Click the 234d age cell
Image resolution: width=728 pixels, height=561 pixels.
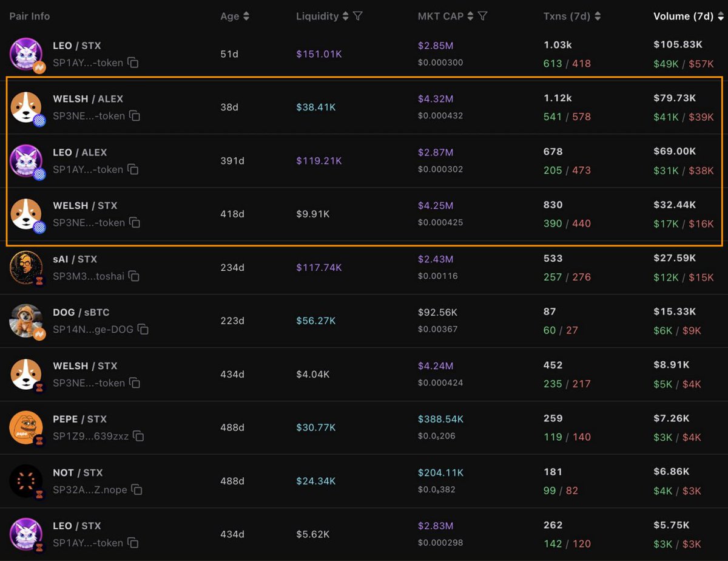pyautogui.click(x=232, y=268)
